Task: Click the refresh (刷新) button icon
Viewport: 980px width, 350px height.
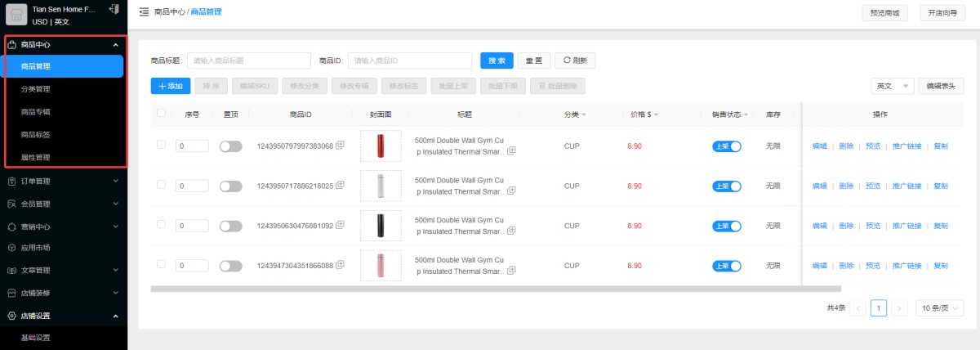Action: 567,61
